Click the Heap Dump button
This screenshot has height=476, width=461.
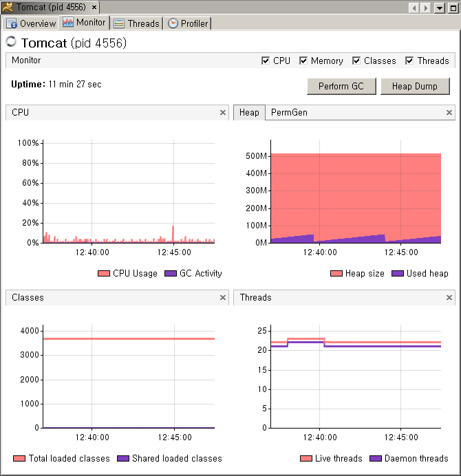[415, 86]
